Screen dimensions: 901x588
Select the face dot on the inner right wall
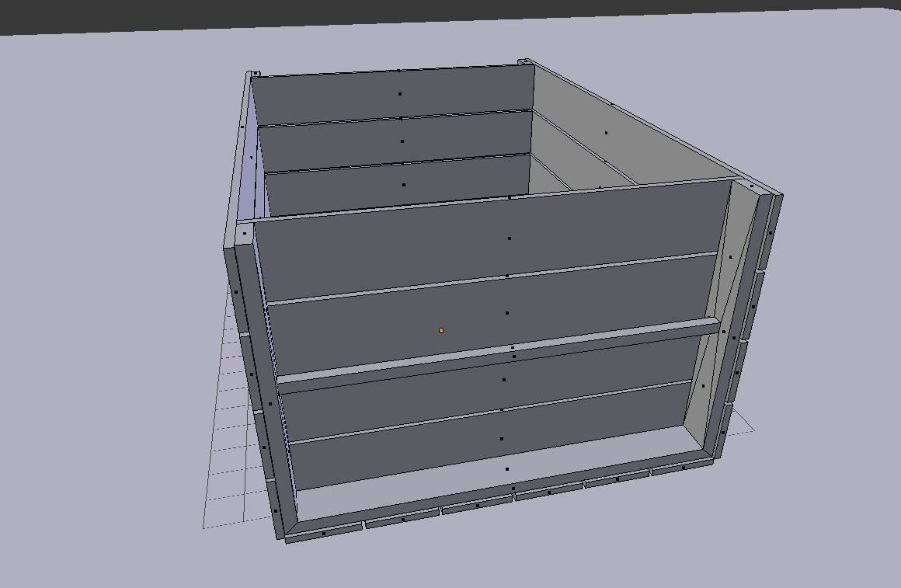coord(606,133)
